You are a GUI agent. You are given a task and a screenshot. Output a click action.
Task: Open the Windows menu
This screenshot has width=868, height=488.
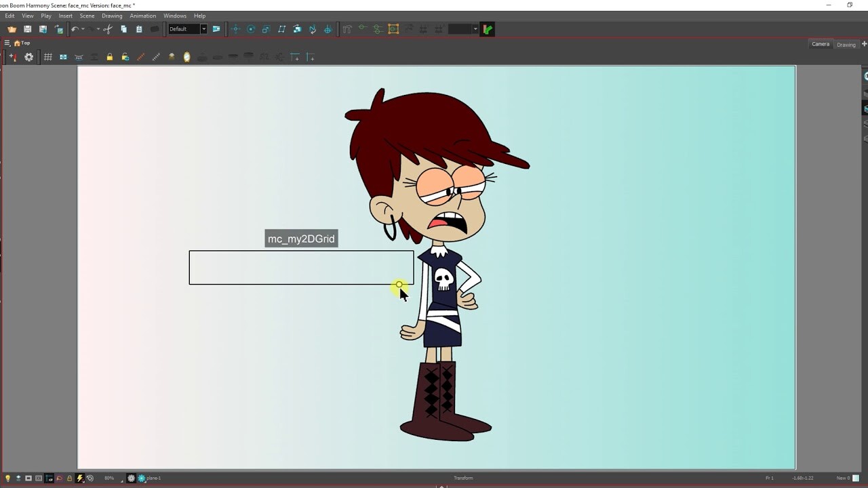175,16
